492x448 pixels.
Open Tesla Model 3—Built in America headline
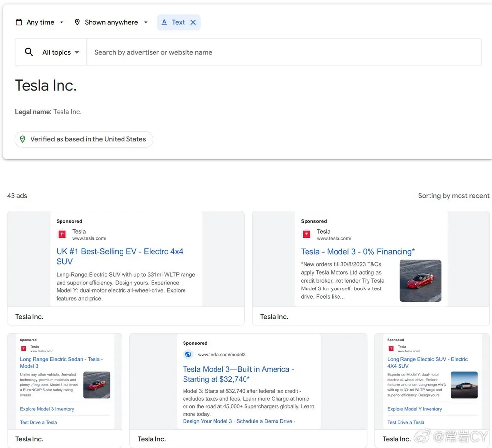tap(239, 374)
